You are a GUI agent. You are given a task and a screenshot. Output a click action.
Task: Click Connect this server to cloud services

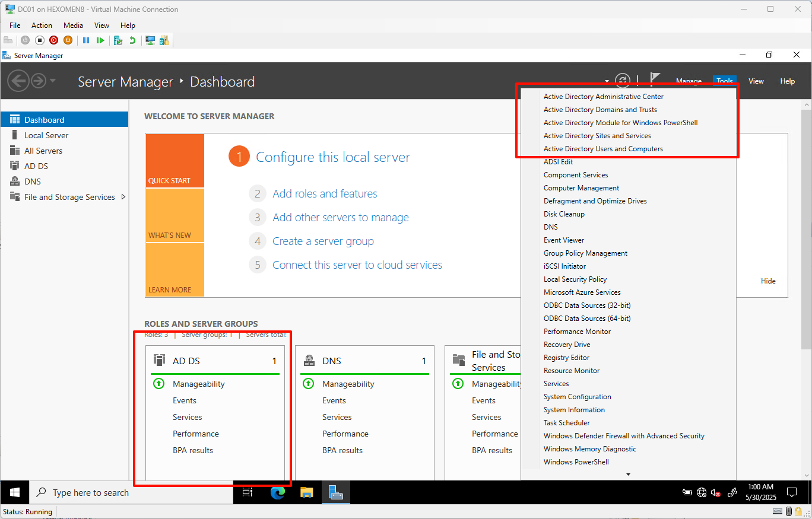coord(357,265)
